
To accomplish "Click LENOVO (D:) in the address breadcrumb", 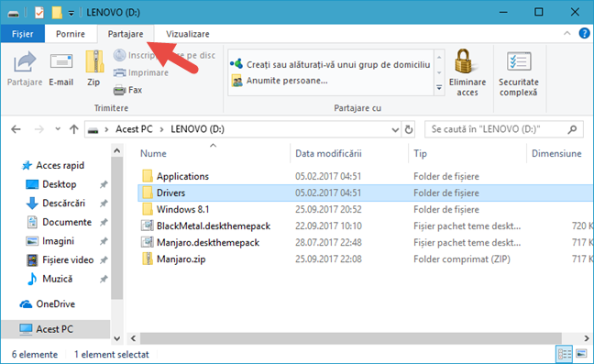I will [197, 129].
